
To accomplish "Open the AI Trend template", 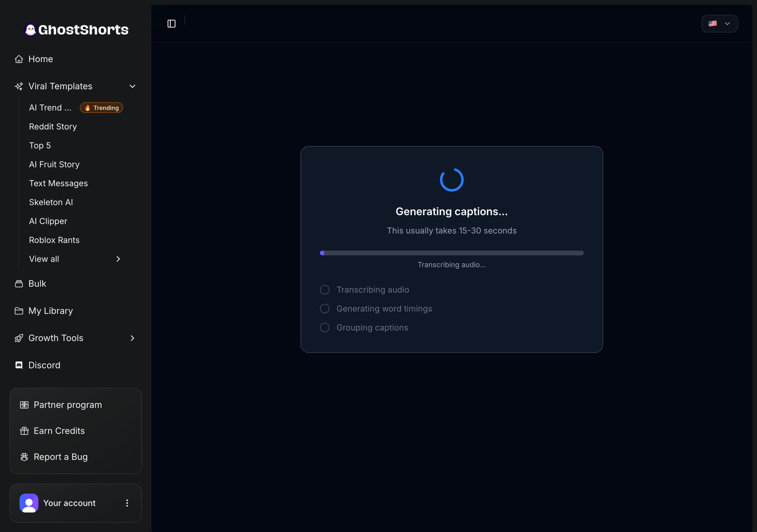I will click(50, 108).
